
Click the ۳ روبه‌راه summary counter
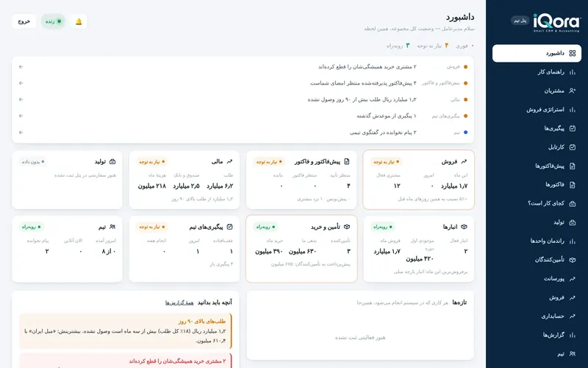pos(398,46)
